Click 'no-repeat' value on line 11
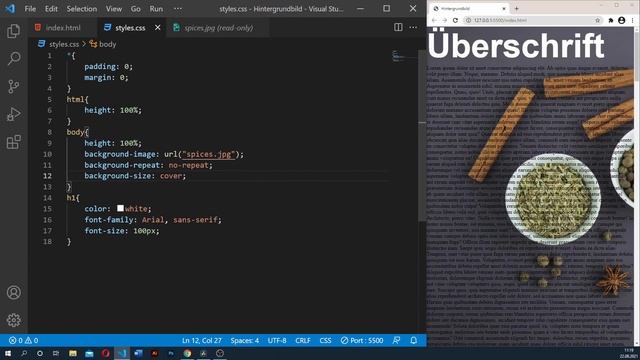This screenshot has height=360, width=640. [x=188, y=165]
